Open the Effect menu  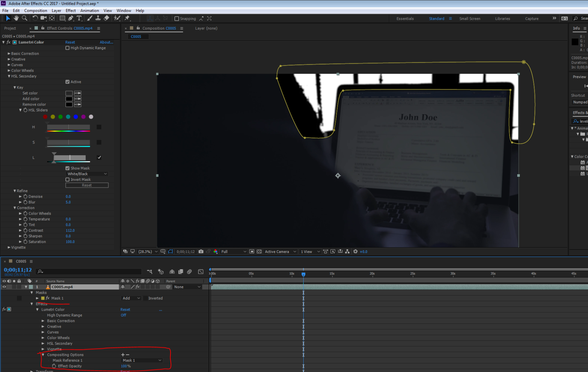(71, 11)
